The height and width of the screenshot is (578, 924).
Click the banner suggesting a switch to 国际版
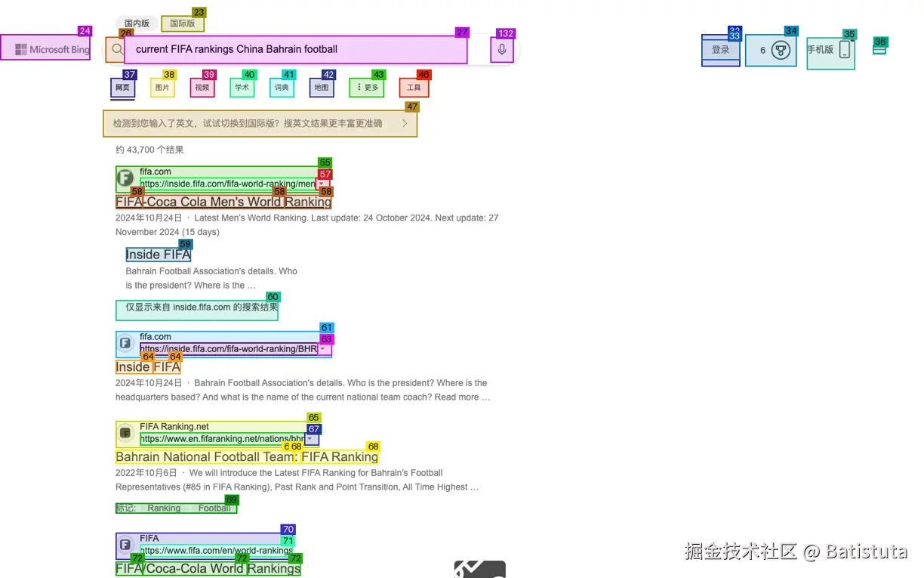tap(260, 123)
